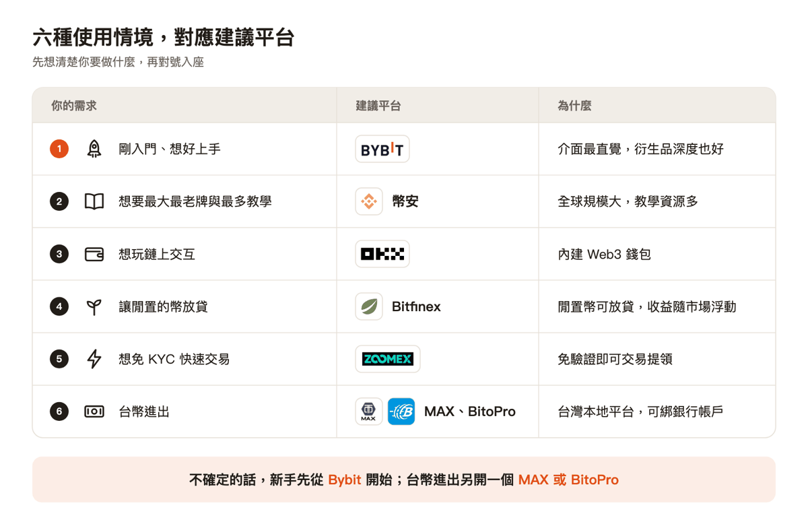The width and height of the screenshot is (808, 532).
Task: Click the 你的需求 column header
Action: click(74, 106)
